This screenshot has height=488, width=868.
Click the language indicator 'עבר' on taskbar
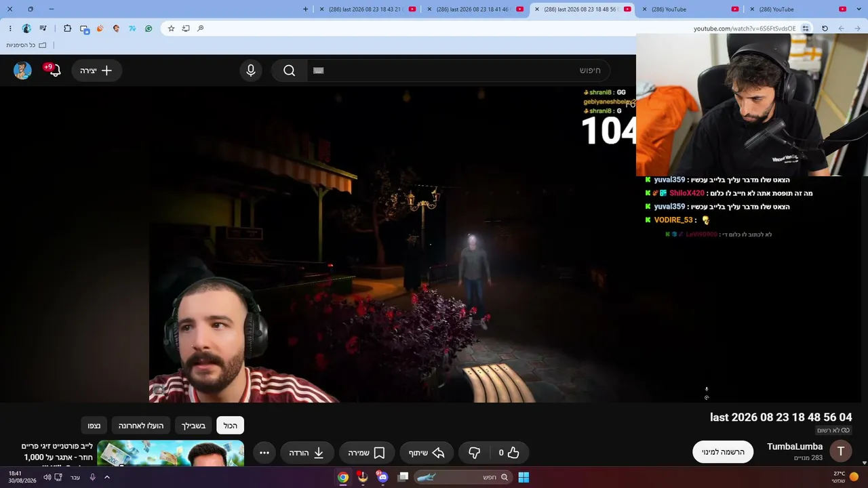click(75, 477)
